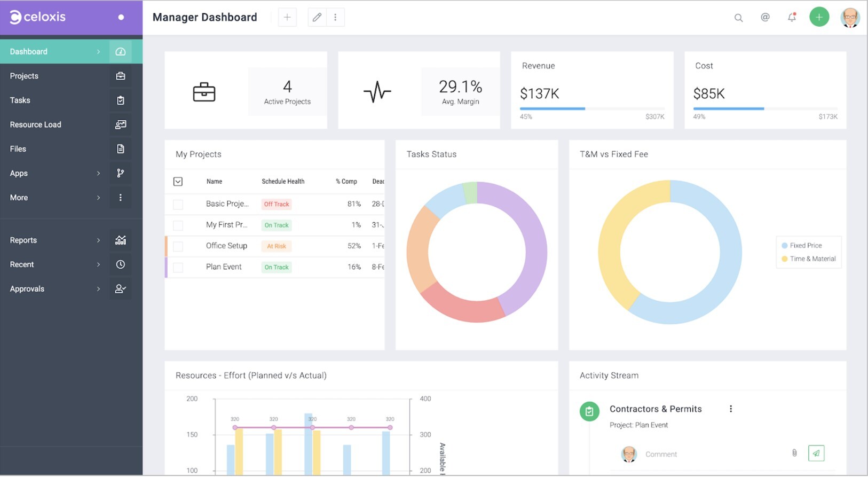Expand the Apps sidebar submenu chevron
The height and width of the screenshot is (477, 868).
(x=98, y=174)
